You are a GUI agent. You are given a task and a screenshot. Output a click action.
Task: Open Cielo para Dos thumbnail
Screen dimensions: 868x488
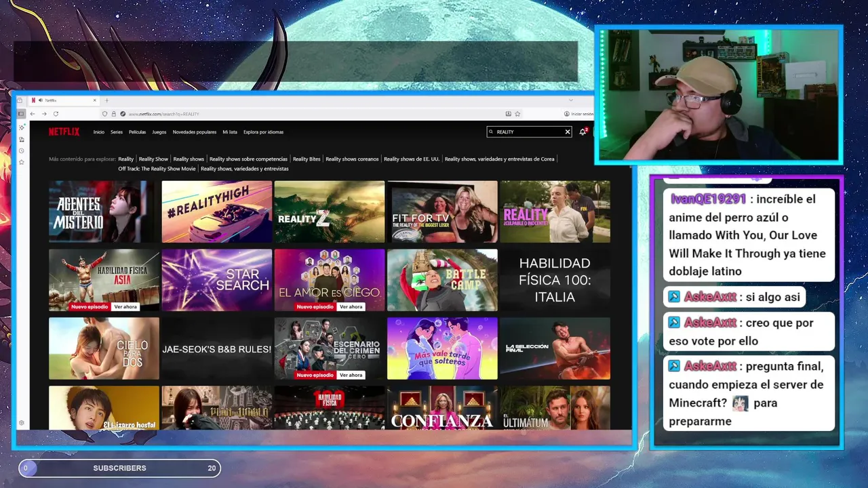pyautogui.click(x=104, y=348)
